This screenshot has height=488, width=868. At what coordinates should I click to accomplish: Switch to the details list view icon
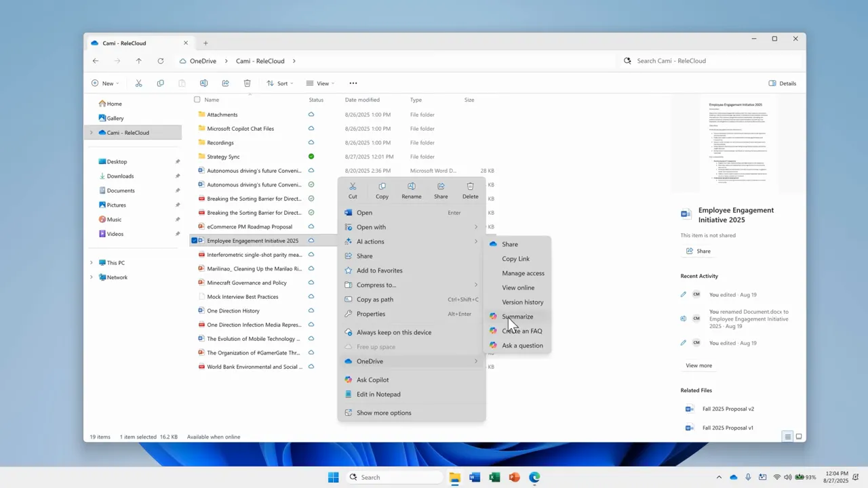(x=787, y=436)
